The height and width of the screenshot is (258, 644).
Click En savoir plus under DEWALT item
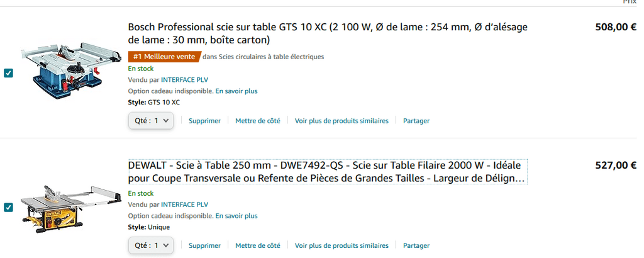pos(236,216)
